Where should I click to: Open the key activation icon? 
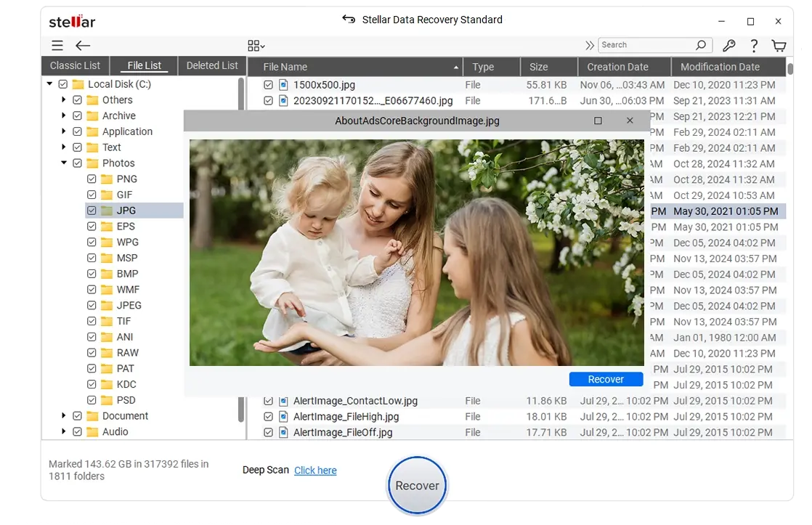(728, 46)
